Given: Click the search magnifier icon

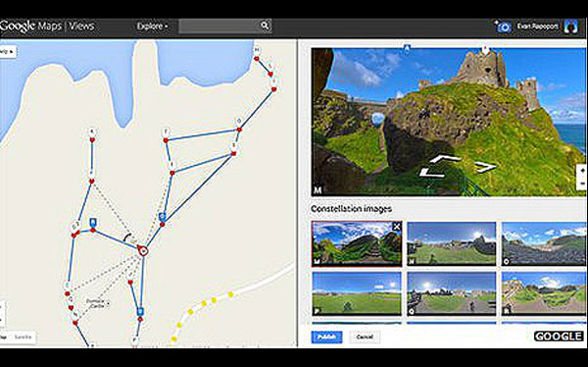Looking at the screenshot, I should pyautogui.click(x=265, y=26).
